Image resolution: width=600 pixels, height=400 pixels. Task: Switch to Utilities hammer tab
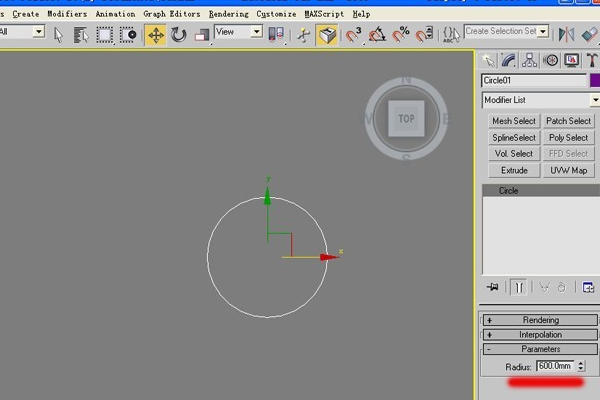(592, 60)
